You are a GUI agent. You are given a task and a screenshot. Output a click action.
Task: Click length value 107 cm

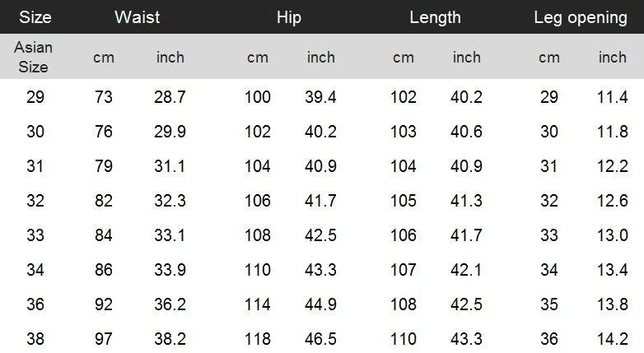point(403,270)
